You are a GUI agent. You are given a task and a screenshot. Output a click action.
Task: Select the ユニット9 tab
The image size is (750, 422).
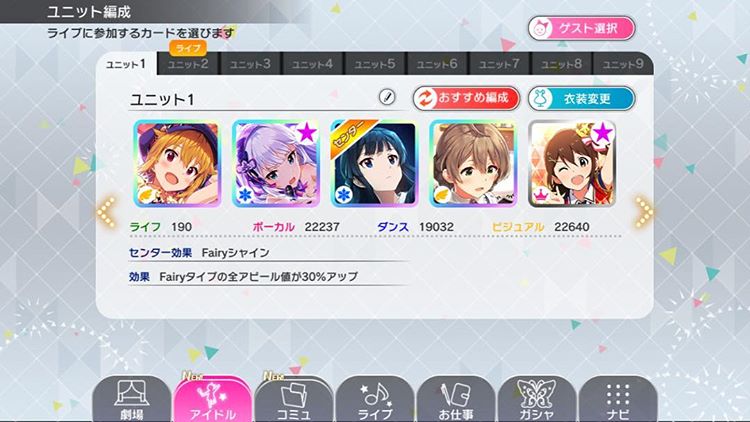click(623, 64)
